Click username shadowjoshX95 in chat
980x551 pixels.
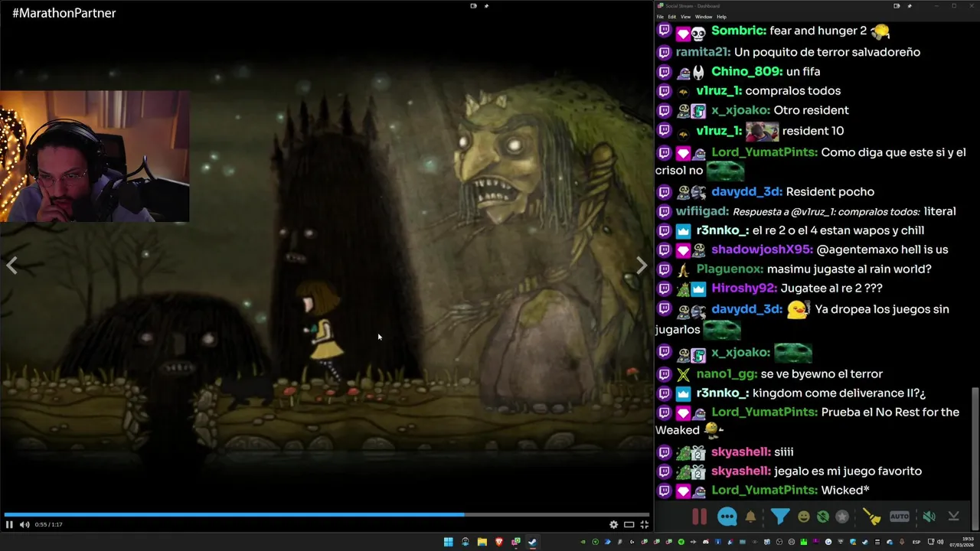[762, 249]
